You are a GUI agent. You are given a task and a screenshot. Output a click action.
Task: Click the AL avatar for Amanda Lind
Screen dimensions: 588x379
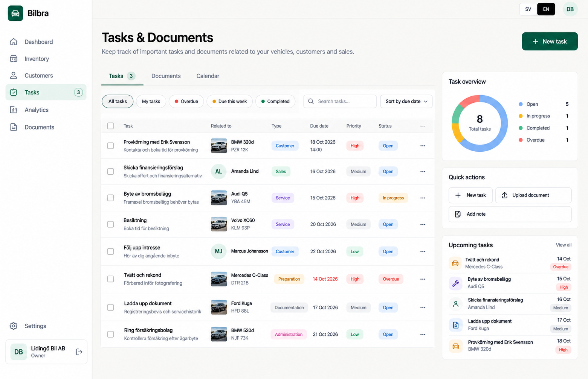[219, 172]
